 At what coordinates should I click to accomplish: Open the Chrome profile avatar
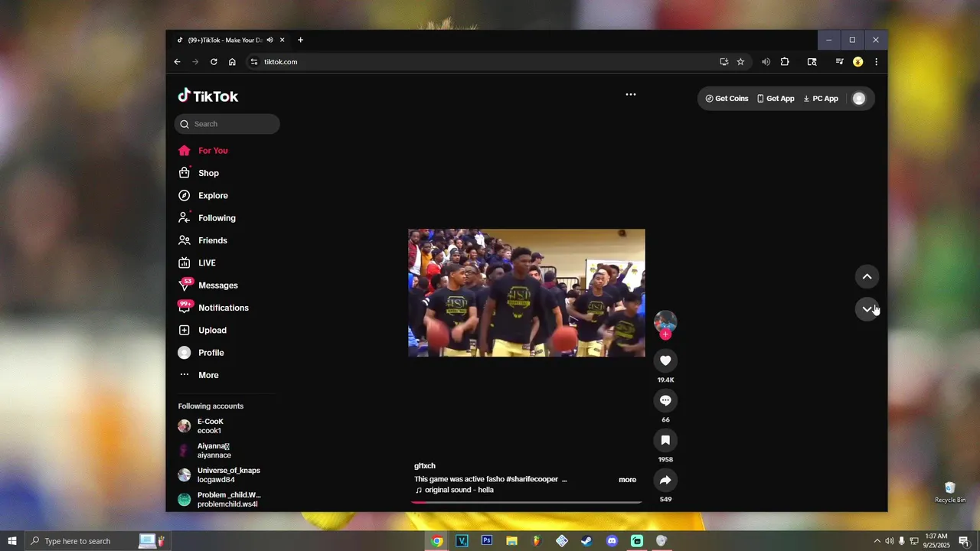tap(857, 62)
